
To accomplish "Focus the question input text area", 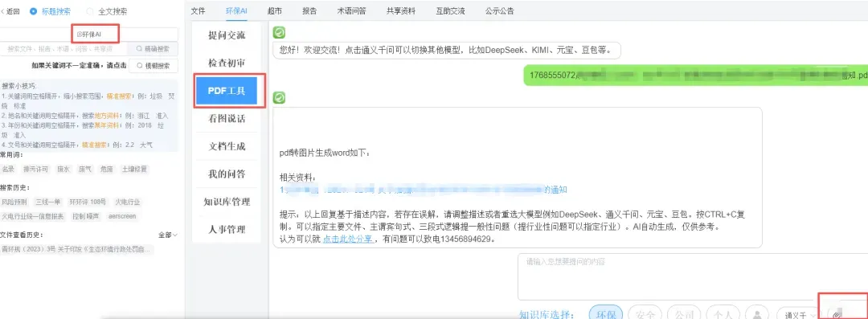I will pos(693,276).
